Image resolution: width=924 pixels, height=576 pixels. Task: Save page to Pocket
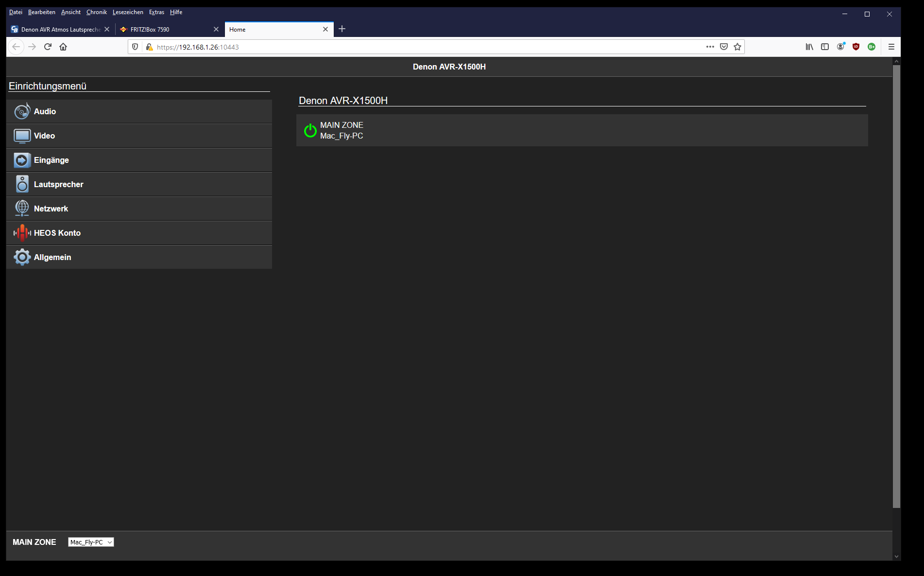click(724, 47)
